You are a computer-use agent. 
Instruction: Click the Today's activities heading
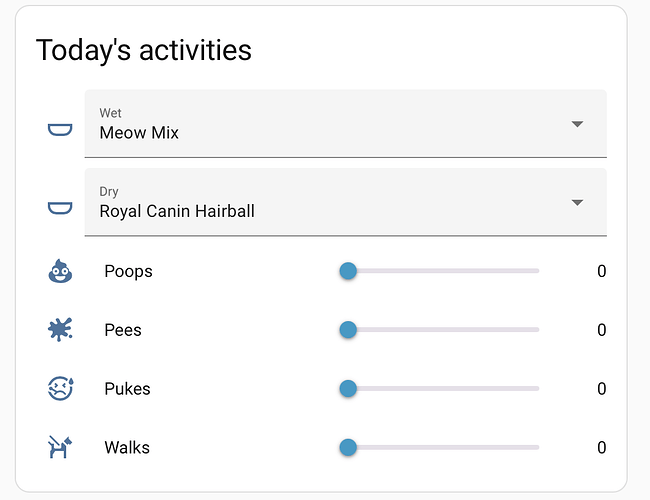tap(144, 51)
